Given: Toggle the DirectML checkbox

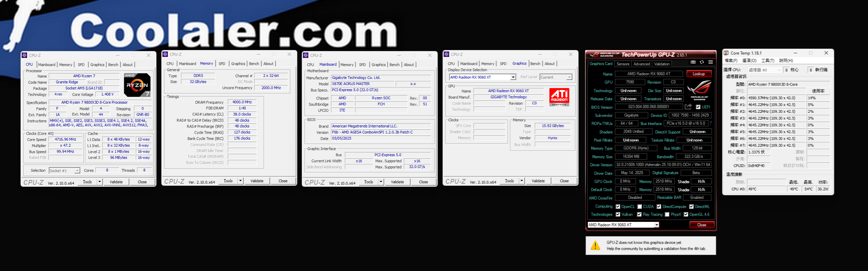Looking at the screenshot, I should coord(691,207).
